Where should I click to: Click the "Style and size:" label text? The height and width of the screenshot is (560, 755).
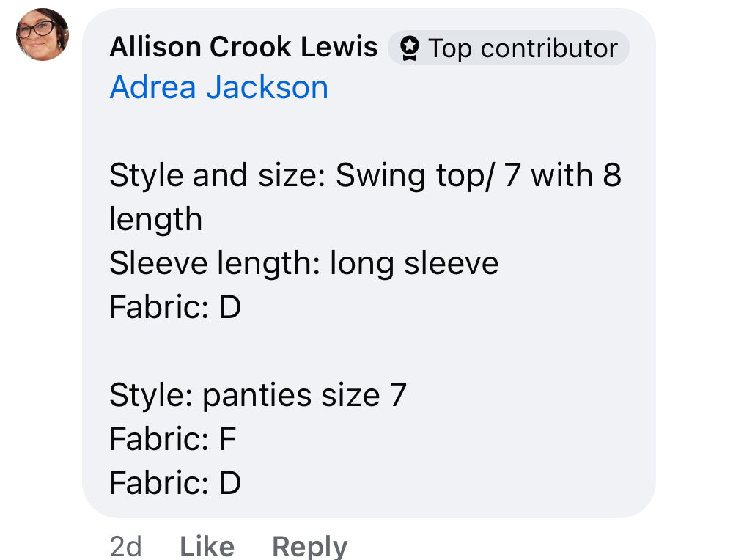coord(217,176)
